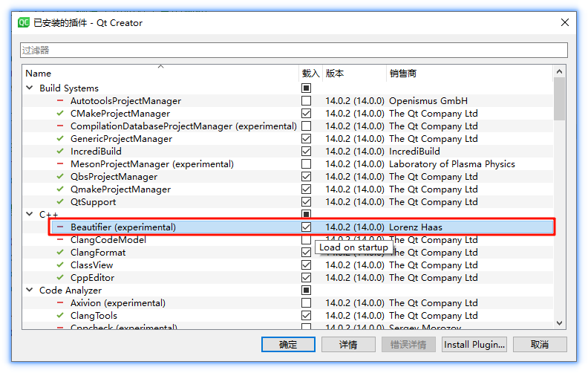Select the GenericProjectManager plugin row
The image size is (588, 373).
click(x=288, y=138)
